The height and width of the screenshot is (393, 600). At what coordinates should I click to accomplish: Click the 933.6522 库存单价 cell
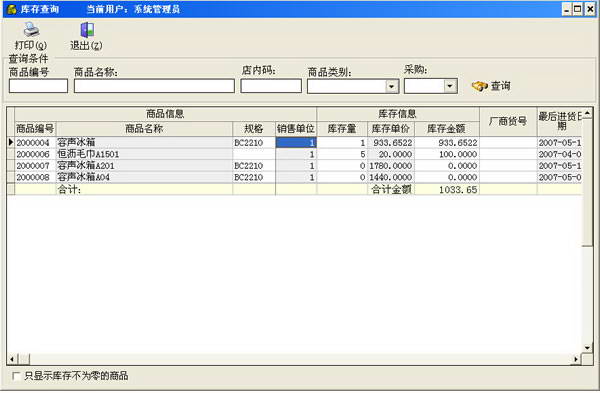(391, 143)
